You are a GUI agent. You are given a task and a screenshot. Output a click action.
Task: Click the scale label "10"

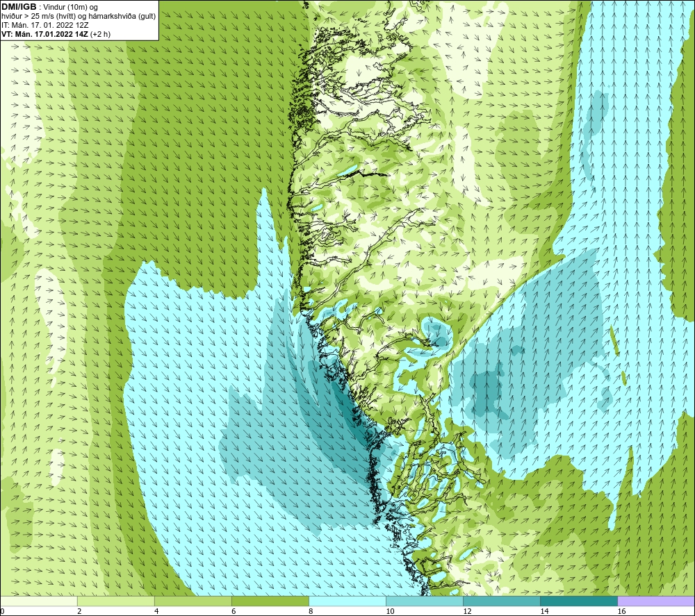[390, 612]
